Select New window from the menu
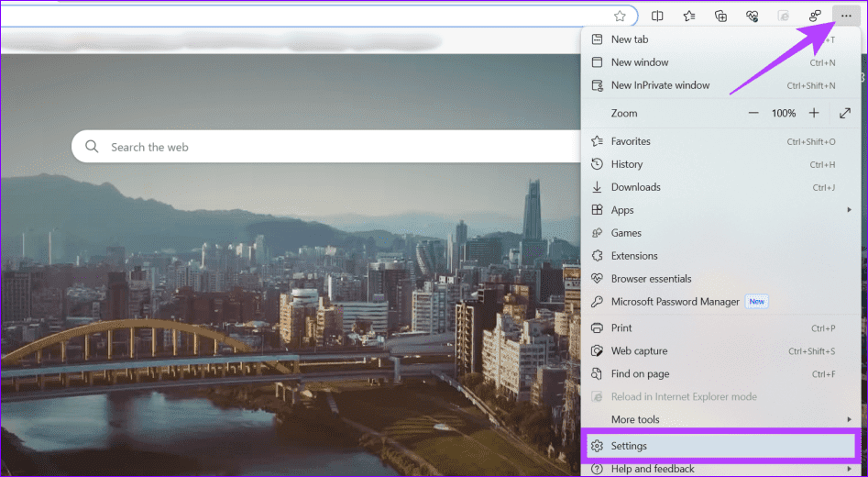 tap(720, 62)
